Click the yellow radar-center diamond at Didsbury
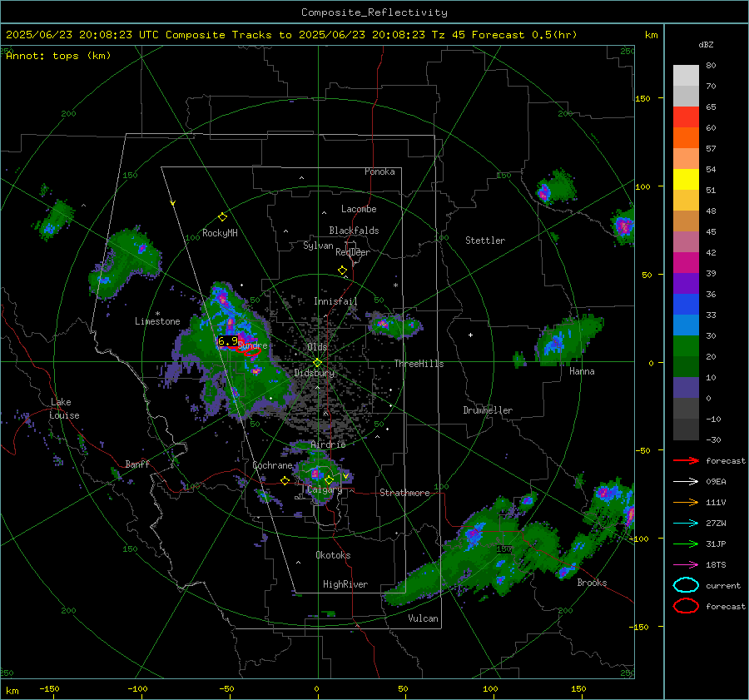This screenshot has height=700, width=749. (317, 363)
